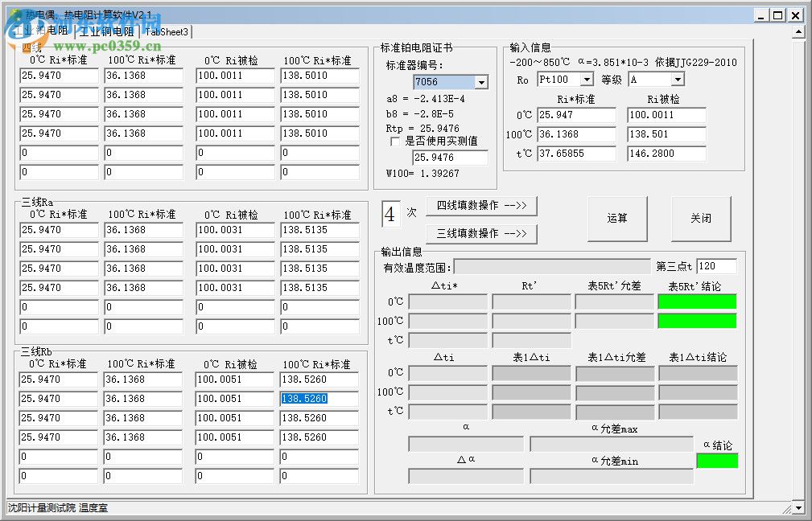Click the 三线填数操作 button
Screen dimensions: 812x521
(x=481, y=234)
